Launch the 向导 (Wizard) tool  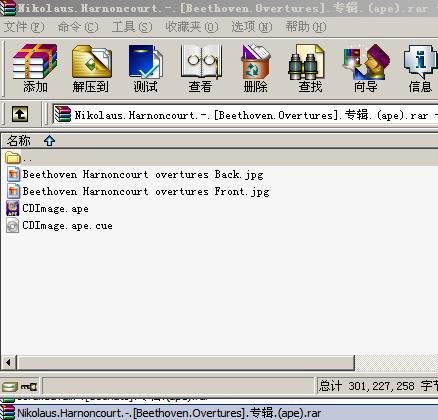point(366,68)
